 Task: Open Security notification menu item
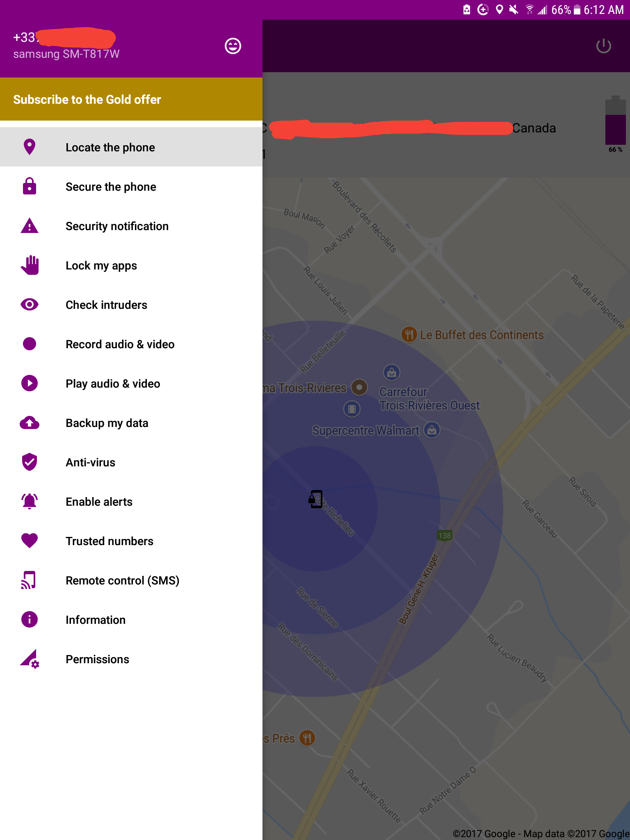click(131, 226)
